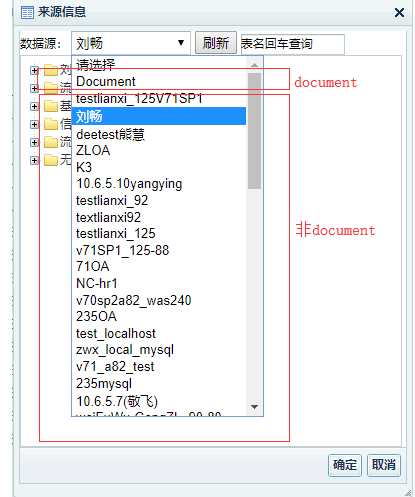
Task: Expand the tree node beside 基 folder
Action: coord(34,106)
